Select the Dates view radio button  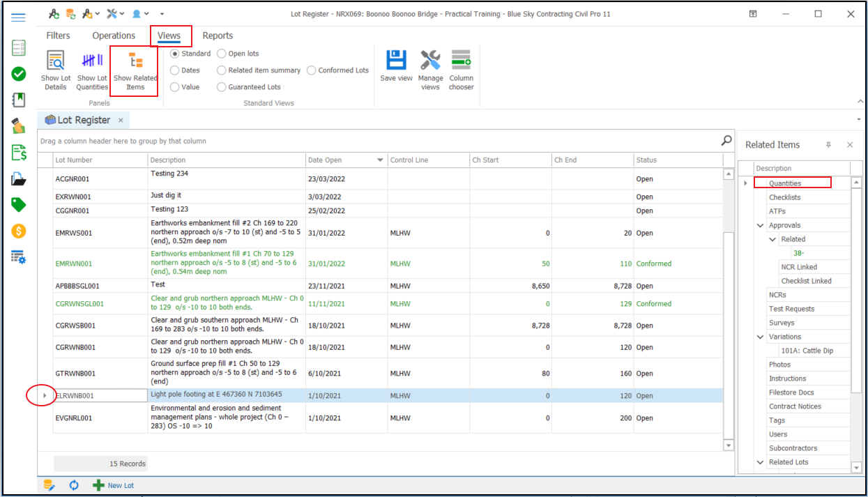(175, 70)
